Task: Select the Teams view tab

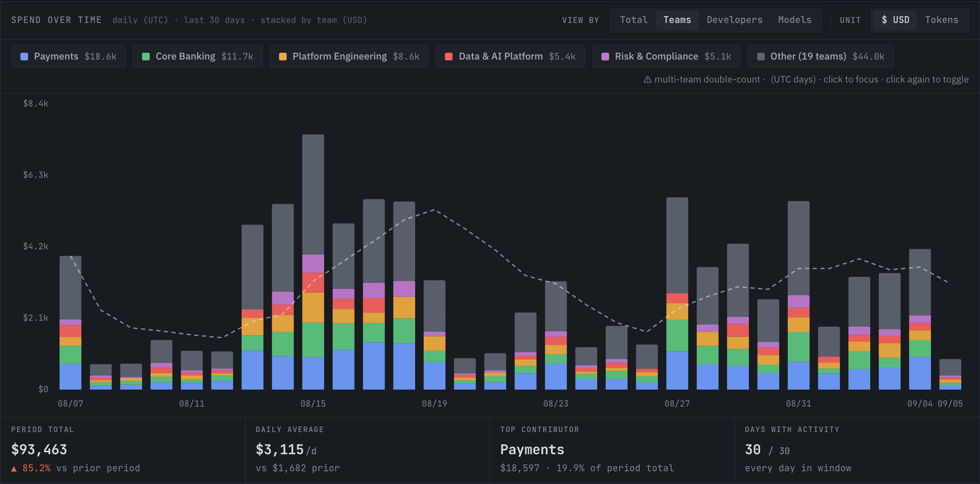Action: [x=677, y=20]
